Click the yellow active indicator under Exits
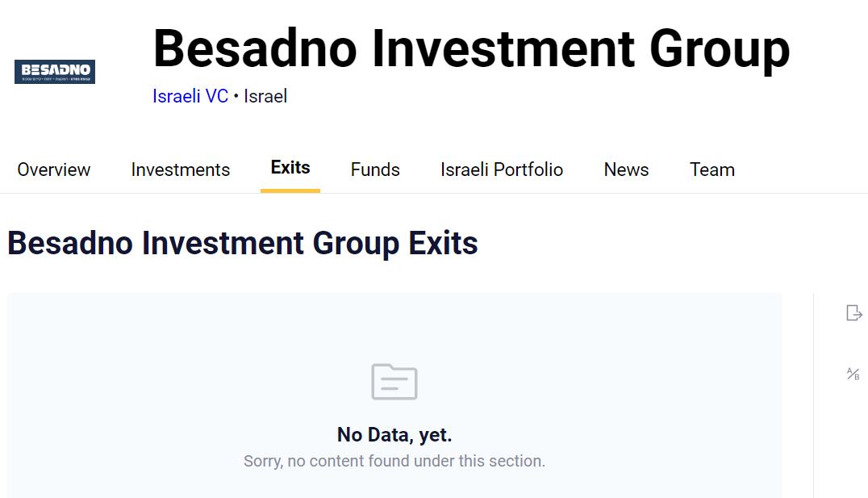The width and height of the screenshot is (868, 498). [290, 190]
